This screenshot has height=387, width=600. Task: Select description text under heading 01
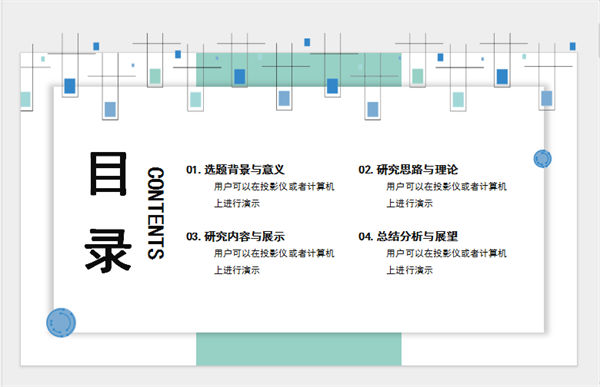[x=274, y=194]
